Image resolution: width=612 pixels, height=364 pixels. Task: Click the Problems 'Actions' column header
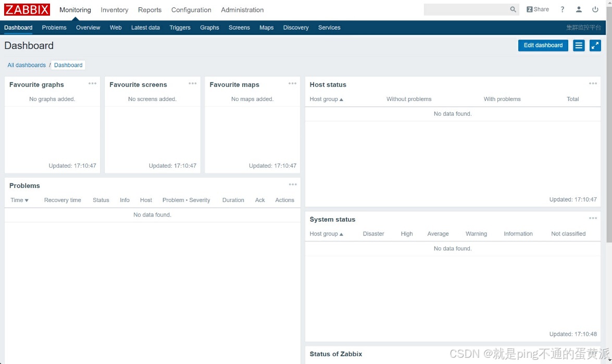tap(284, 200)
